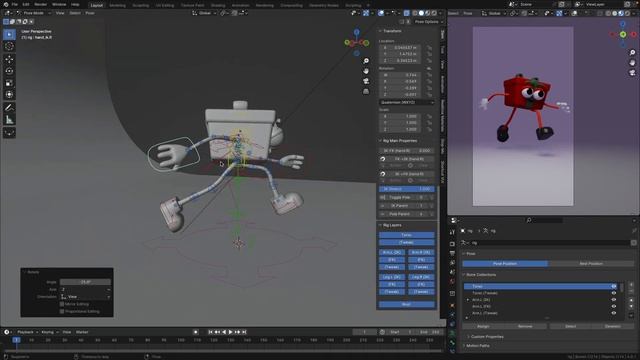Adjust the IK Stretch slider
640x360 pixels.
tap(407, 189)
